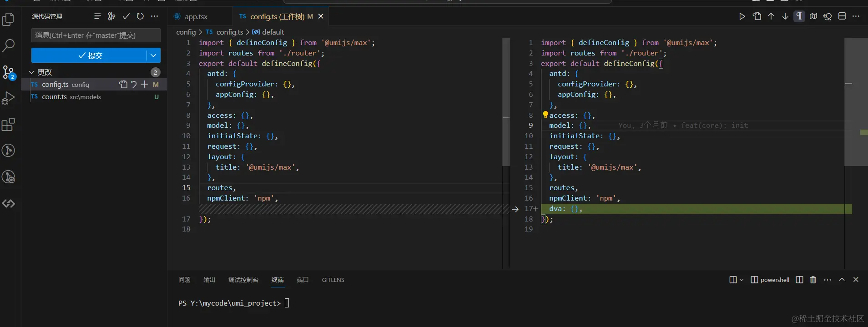The width and height of the screenshot is (868, 327).
Task: Click the map-shaped icon in editor toolbar
Action: (x=813, y=16)
